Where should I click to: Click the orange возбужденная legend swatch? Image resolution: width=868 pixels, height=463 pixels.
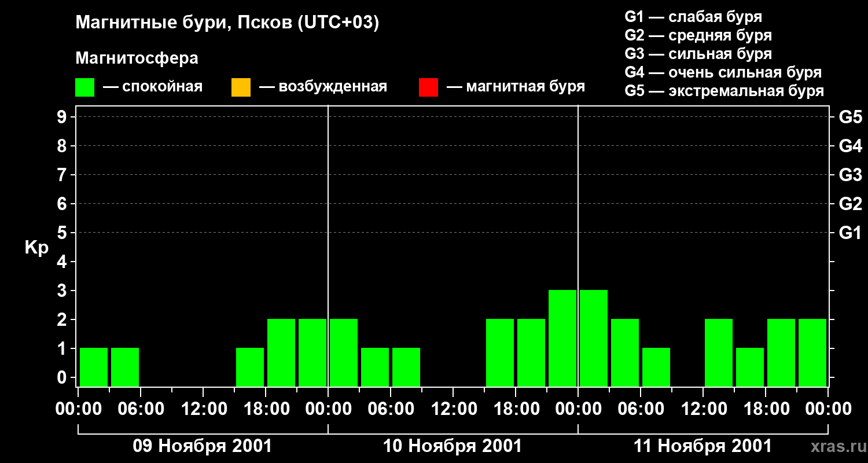coord(241,87)
